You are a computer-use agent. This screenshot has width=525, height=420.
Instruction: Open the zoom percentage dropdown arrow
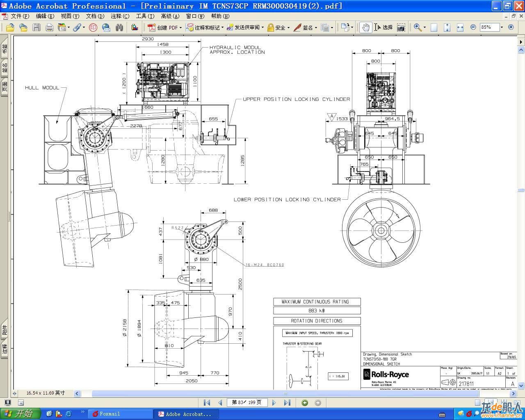[x=502, y=27]
